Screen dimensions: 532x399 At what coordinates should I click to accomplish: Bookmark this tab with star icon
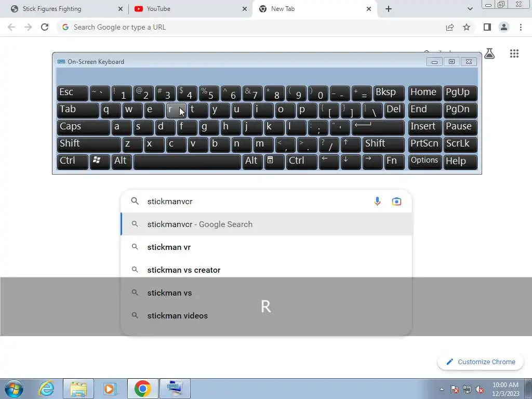(x=467, y=27)
